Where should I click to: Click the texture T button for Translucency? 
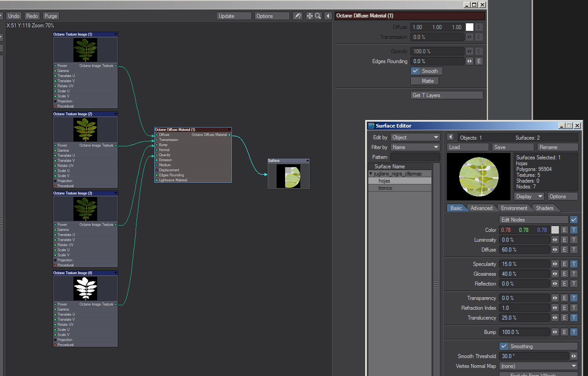(573, 318)
